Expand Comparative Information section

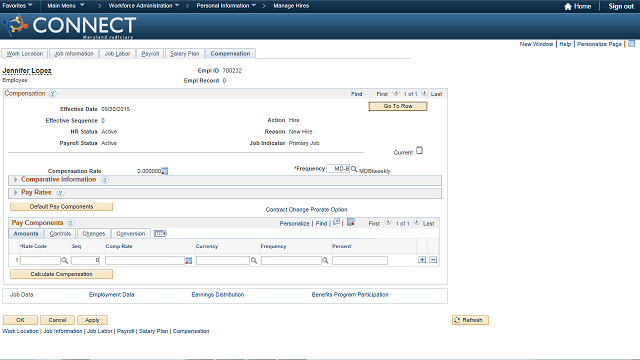tap(16, 180)
